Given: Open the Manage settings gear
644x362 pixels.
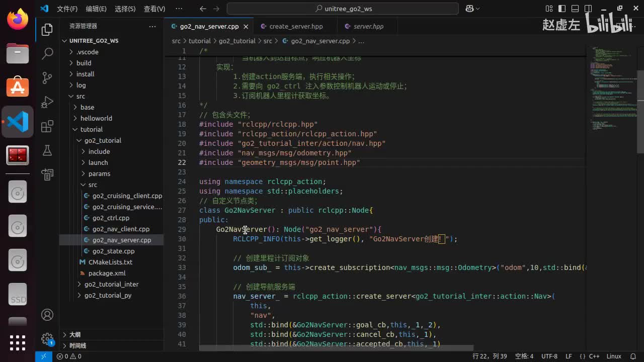Looking at the screenshot, I should 47,338.
